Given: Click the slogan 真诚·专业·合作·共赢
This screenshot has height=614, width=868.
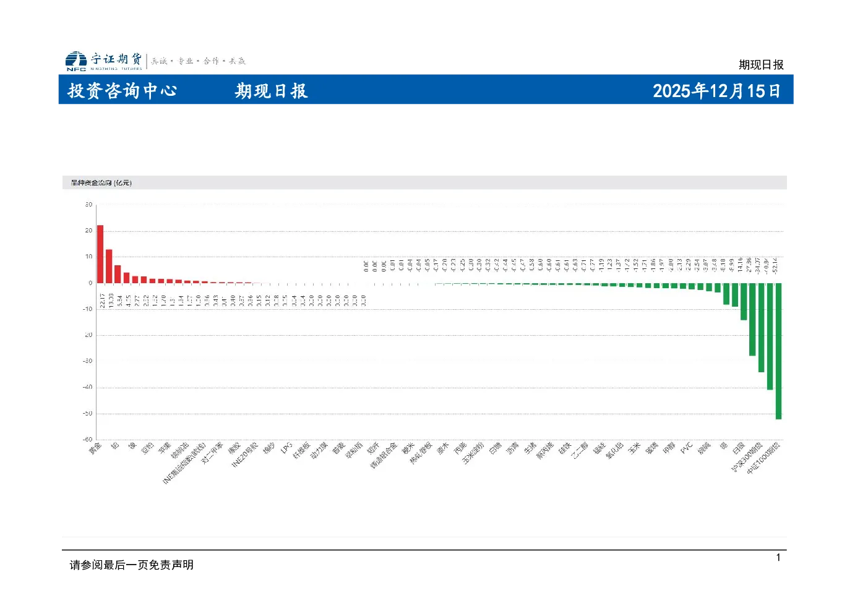Looking at the screenshot, I should tap(198, 61).
